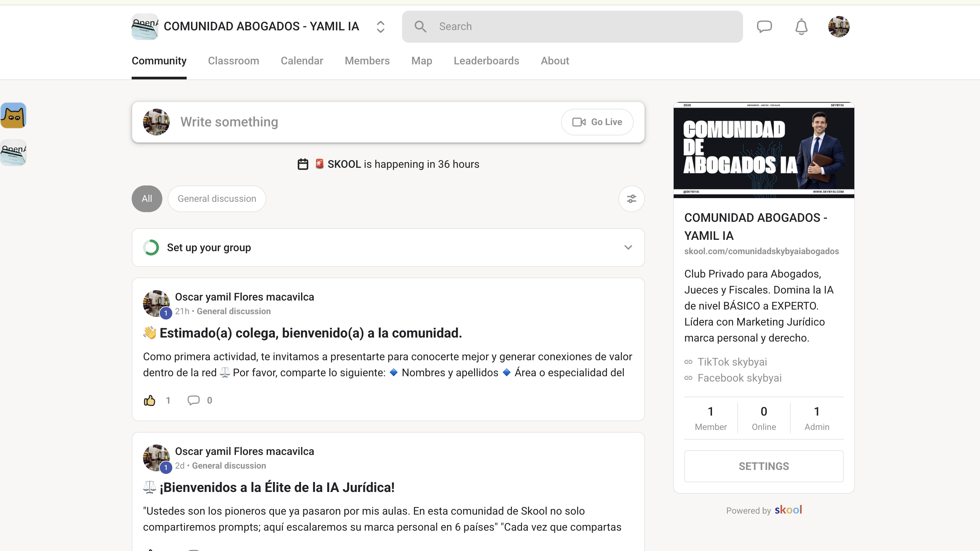Open comments on the 'Estimado(a) colega' post
The image size is (980, 551).
(193, 400)
